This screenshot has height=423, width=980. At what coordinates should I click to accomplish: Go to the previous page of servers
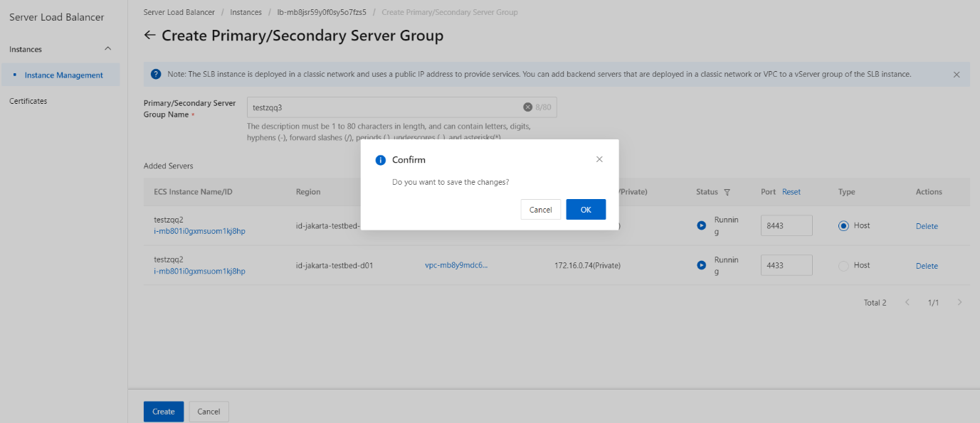pyautogui.click(x=907, y=302)
